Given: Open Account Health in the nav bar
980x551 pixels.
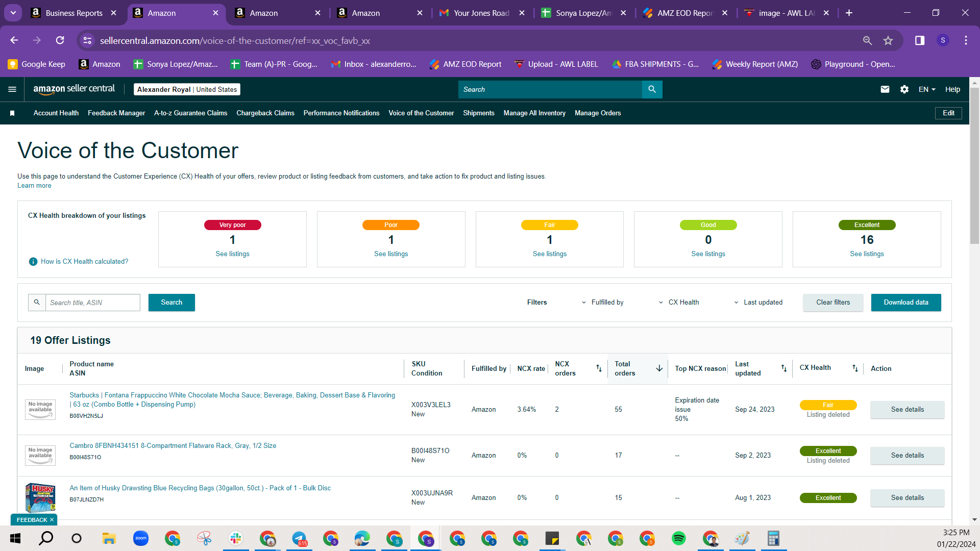Looking at the screenshot, I should coord(56,113).
